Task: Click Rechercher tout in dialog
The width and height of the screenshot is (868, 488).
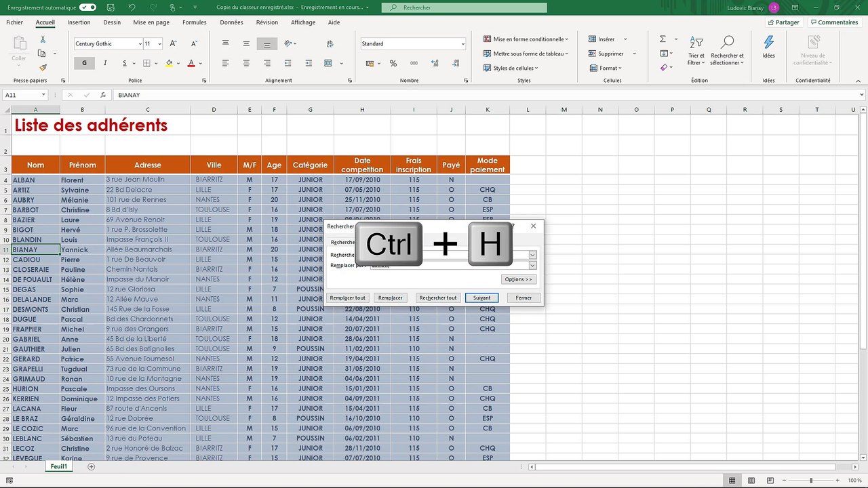Action: [438, 298]
